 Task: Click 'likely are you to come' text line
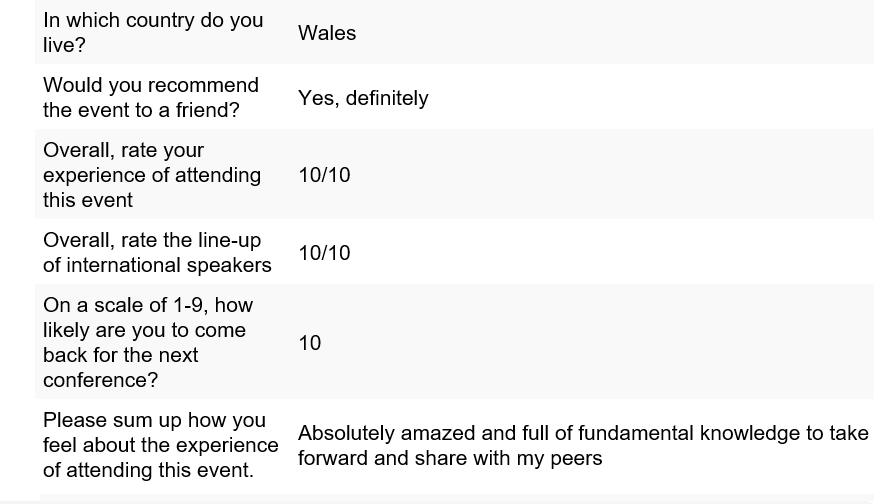click(144, 331)
